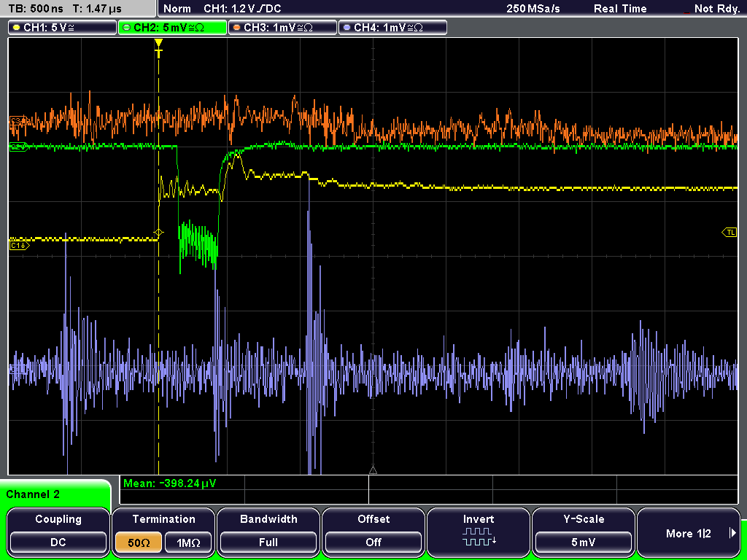The height and width of the screenshot is (560, 747).
Task: Click the orange dot in CH3 label
Action: coord(237,28)
